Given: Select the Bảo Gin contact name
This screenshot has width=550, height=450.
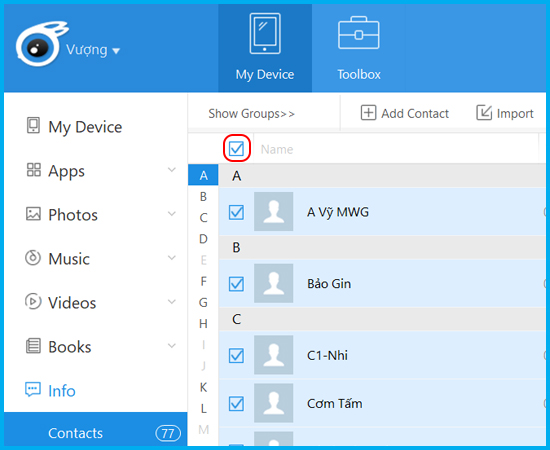Looking at the screenshot, I should (329, 283).
